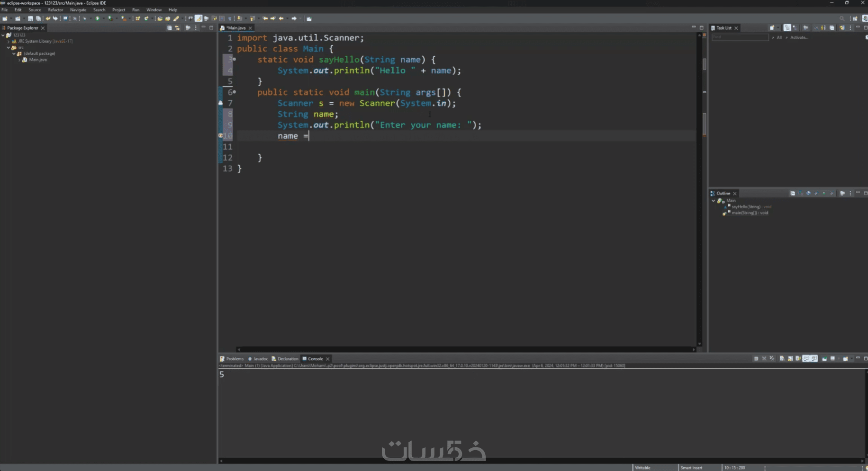
Task: Open Package Explorer filter icon
Action: [x=188, y=28]
